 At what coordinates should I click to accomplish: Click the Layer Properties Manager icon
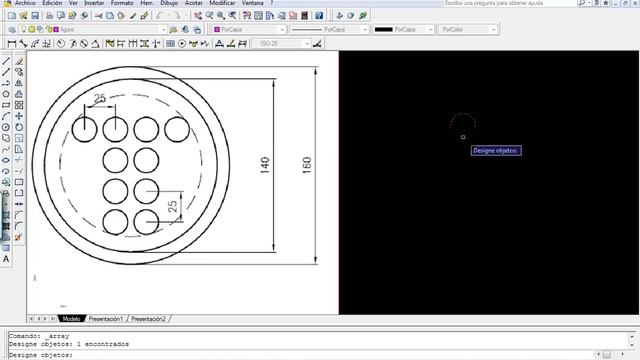point(12,29)
